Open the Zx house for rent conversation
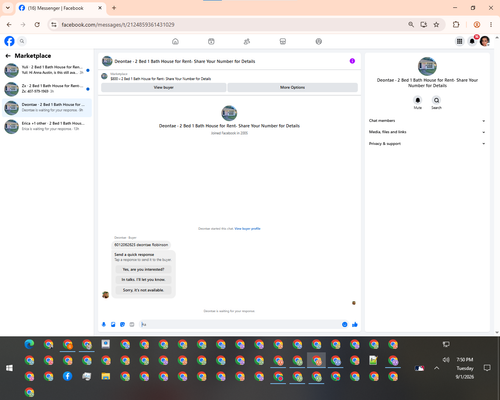Viewport: 500px width, 400px height. (x=47, y=89)
